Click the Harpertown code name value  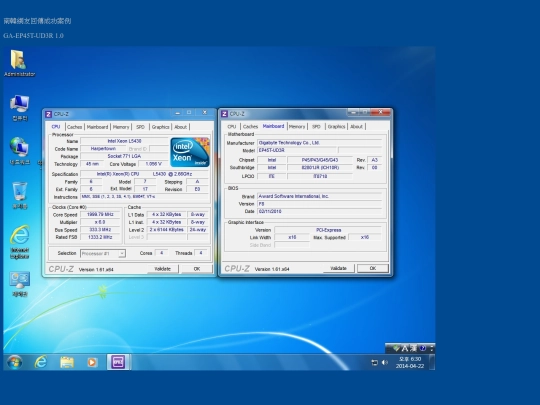[103, 149]
